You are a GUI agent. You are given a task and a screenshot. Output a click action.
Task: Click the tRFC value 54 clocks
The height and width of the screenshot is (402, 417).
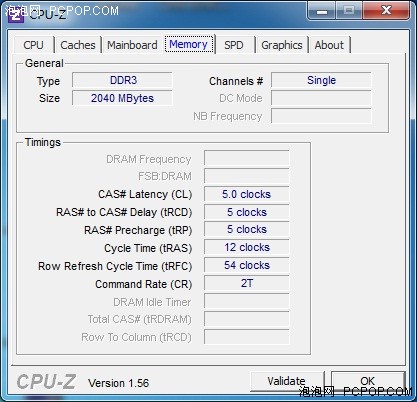tap(247, 266)
